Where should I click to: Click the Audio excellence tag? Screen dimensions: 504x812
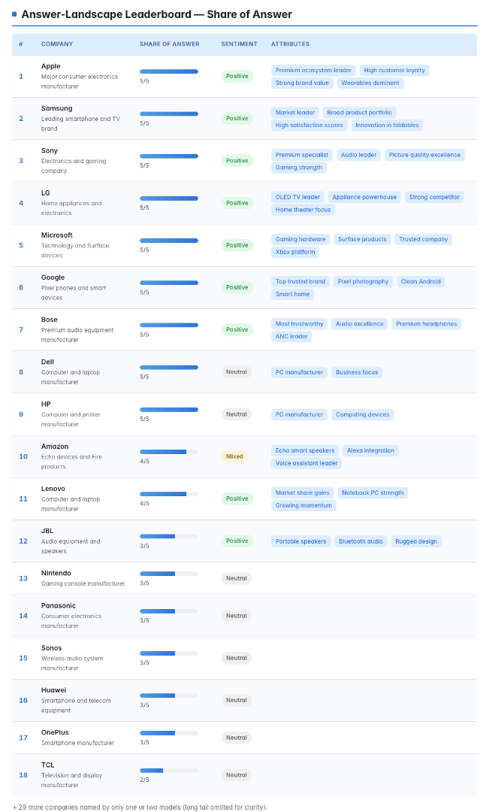(360, 324)
